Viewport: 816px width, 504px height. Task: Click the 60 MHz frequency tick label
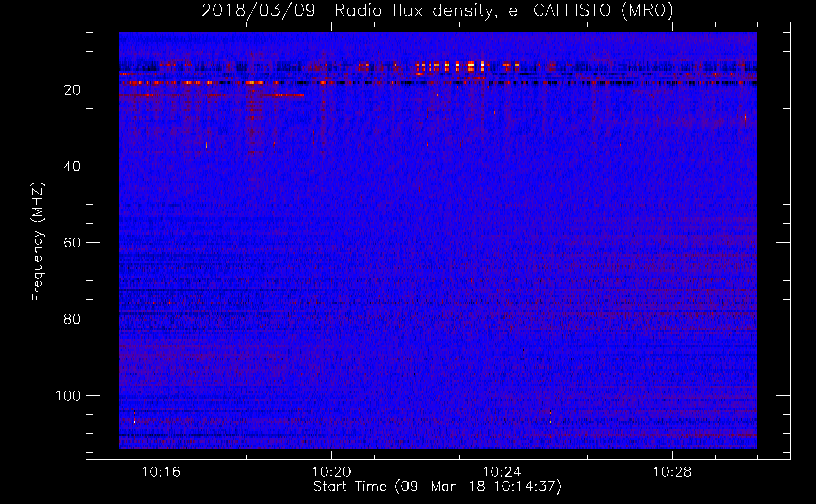72,242
